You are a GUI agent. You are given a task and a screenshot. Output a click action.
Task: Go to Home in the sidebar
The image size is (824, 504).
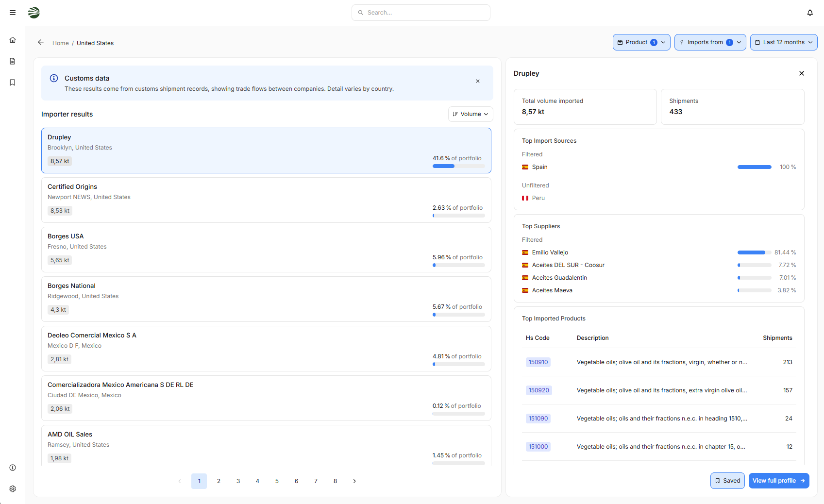coord(13,40)
